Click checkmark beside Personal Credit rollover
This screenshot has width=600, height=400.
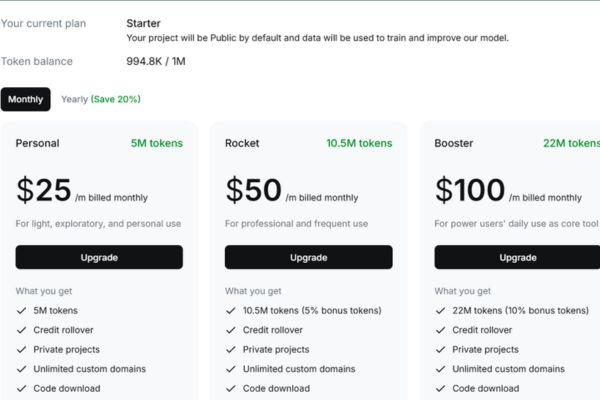(x=22, y=330)
